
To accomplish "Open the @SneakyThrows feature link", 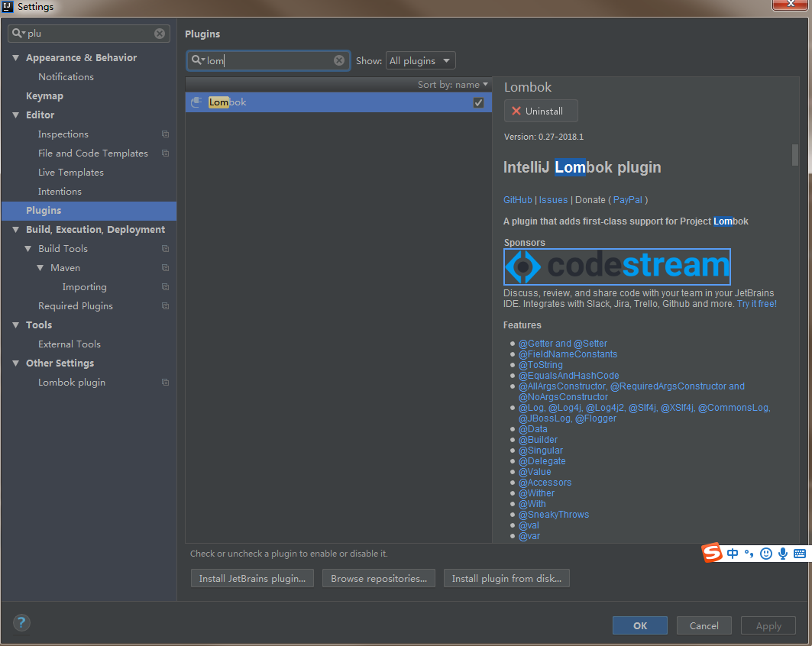I will (x=554, y=515).
